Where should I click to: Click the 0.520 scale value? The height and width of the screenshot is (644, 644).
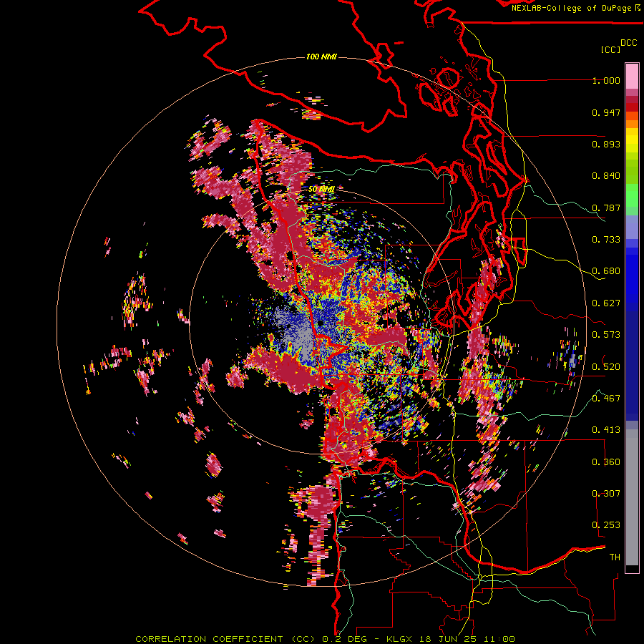click(x=606, y=366)
